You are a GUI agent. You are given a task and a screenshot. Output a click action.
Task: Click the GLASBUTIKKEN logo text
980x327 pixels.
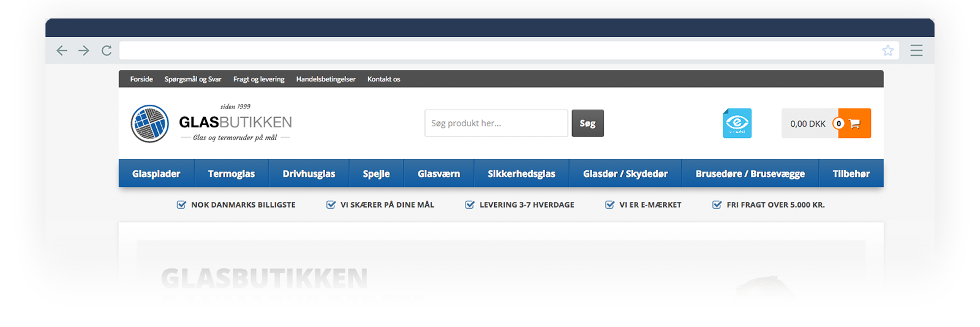pos(235,122)
